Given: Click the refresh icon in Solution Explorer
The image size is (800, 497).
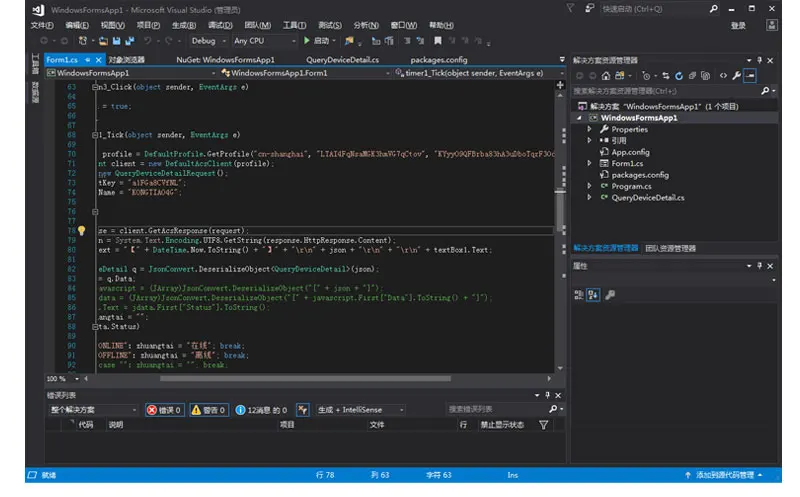Looking at the screenshot, I should coord(679,75).
